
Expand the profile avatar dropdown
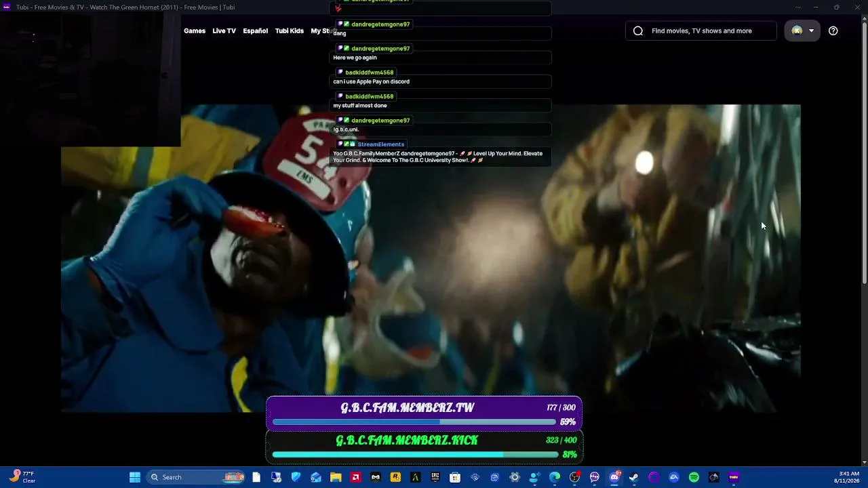pyautogui.click(x=802, y=30)
